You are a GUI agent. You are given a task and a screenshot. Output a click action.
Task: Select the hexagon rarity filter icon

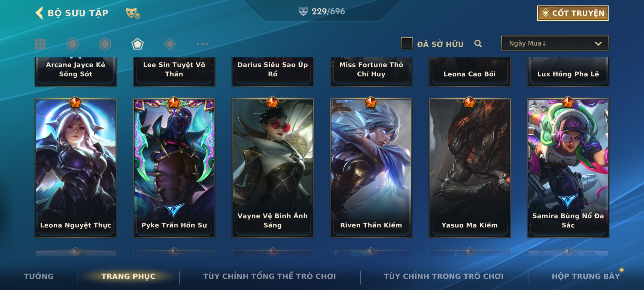(x=105, y=44)
